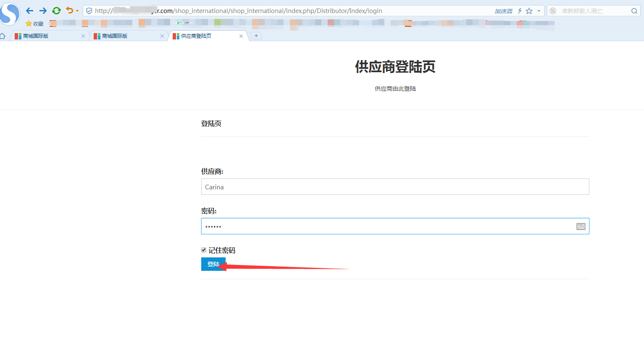Click the magnifier search icon
This screenshot has width=644, height=338.
pos(634,11)
